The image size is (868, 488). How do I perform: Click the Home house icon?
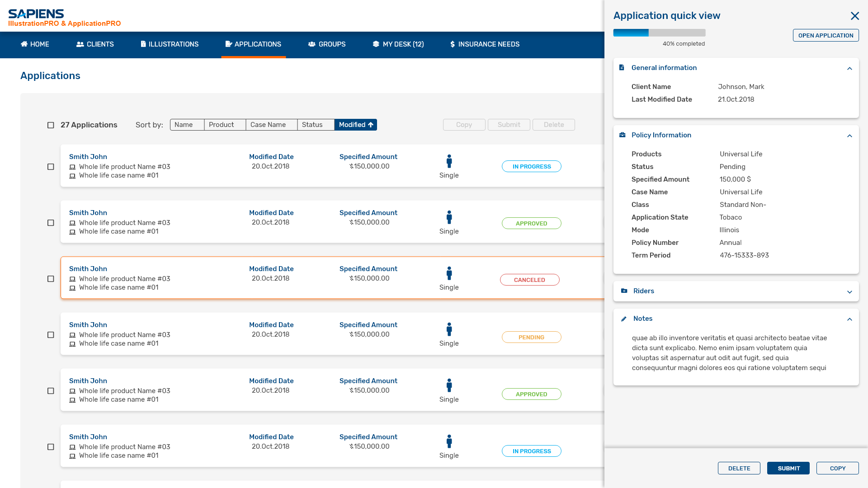coord(24,44)
